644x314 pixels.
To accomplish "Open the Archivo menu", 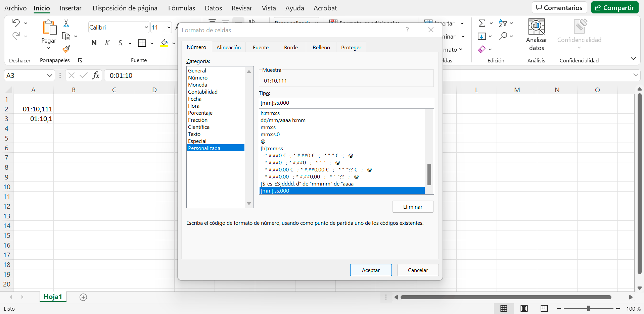I will pyautogui.click(x=15, y=8).
